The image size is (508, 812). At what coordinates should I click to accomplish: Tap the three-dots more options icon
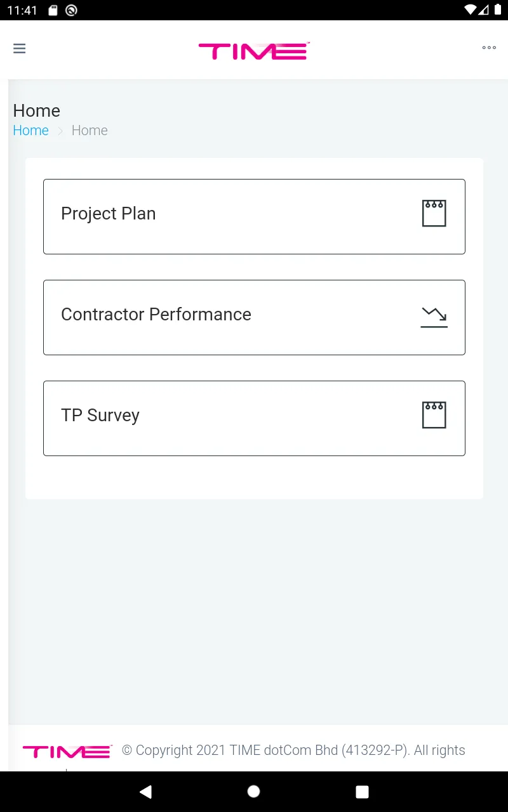pos(489,48)
